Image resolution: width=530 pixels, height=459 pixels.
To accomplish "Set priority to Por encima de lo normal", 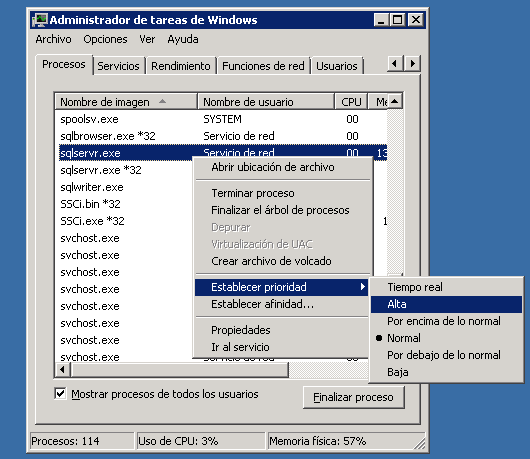I will click(446, 321).
